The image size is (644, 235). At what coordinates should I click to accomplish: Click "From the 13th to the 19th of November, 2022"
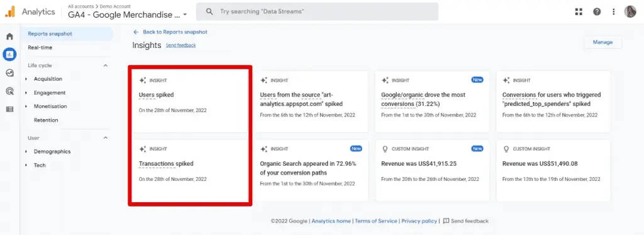tap(551, 180)
